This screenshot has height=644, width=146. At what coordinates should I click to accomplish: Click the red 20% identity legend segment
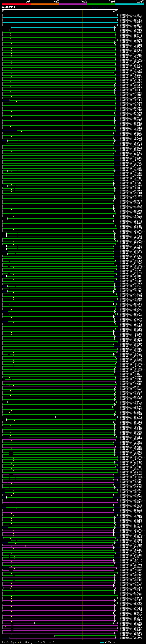pos(16,4)
